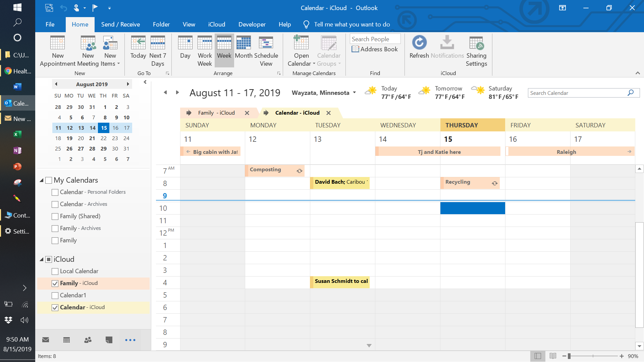Open the Recycling event on Thursday
The width and height of the screenshot is (644, 362).
[470, 183]
